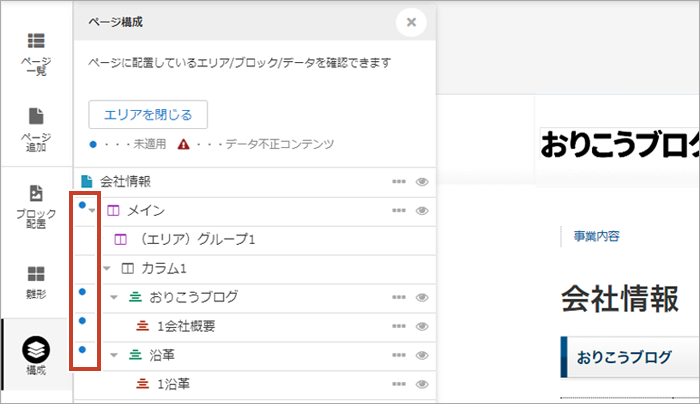The width and height of the screenshot is (700, 404).
Task: Hide the 1沿革 block via eye icon
Action: click(x=422, y=384)
